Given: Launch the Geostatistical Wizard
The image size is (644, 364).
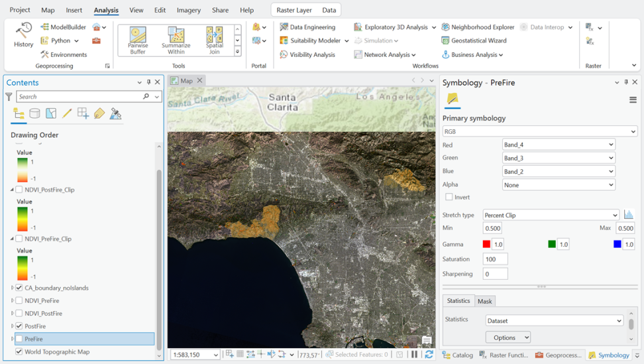Looking at the screenshot, I should [x=474, y=40].
